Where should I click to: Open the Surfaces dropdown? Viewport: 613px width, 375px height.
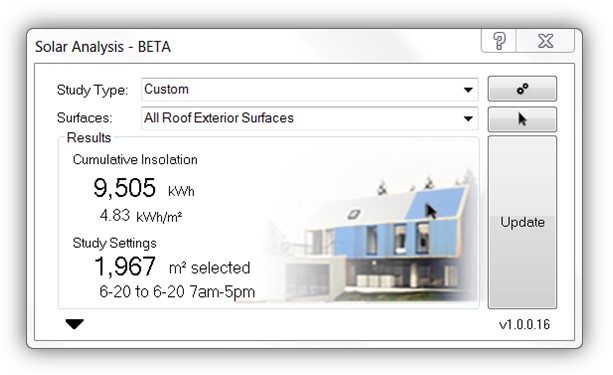click(x=310, y=118)
